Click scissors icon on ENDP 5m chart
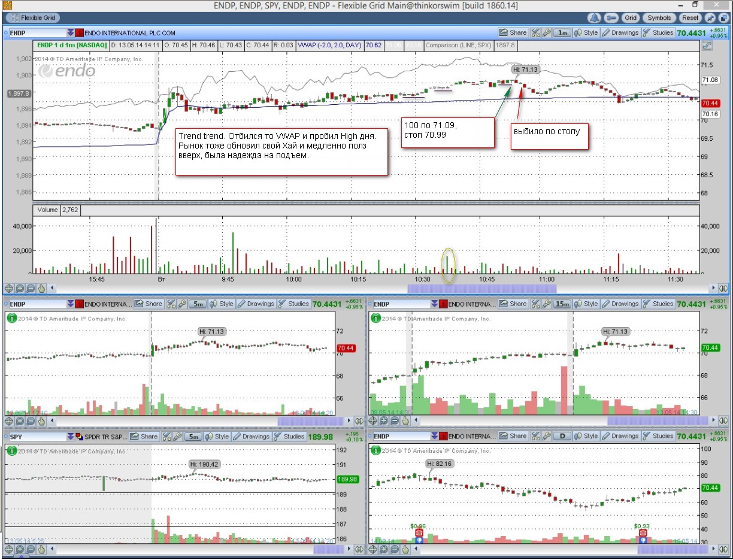The width and height of the screenshot is (733, 560). pos(171,304)
